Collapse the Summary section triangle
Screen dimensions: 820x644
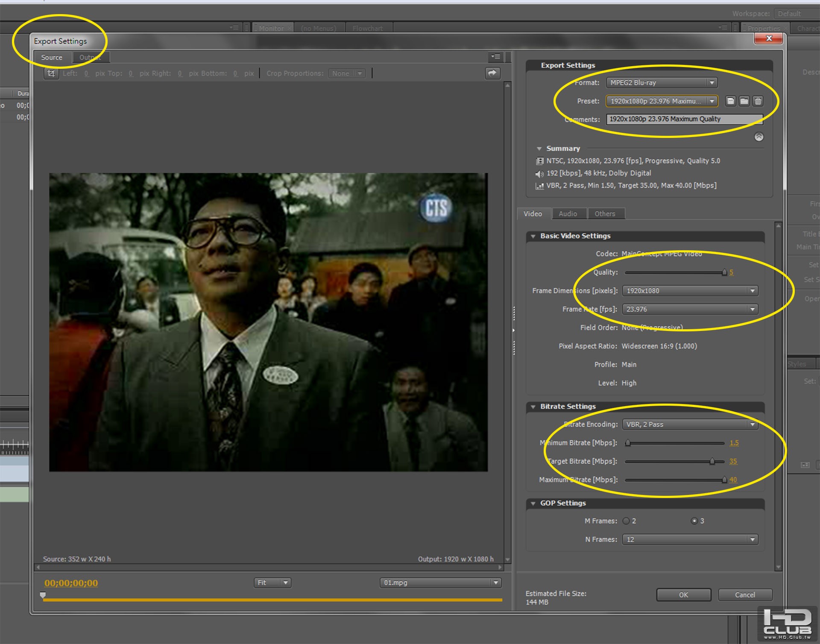click(539, 149)
